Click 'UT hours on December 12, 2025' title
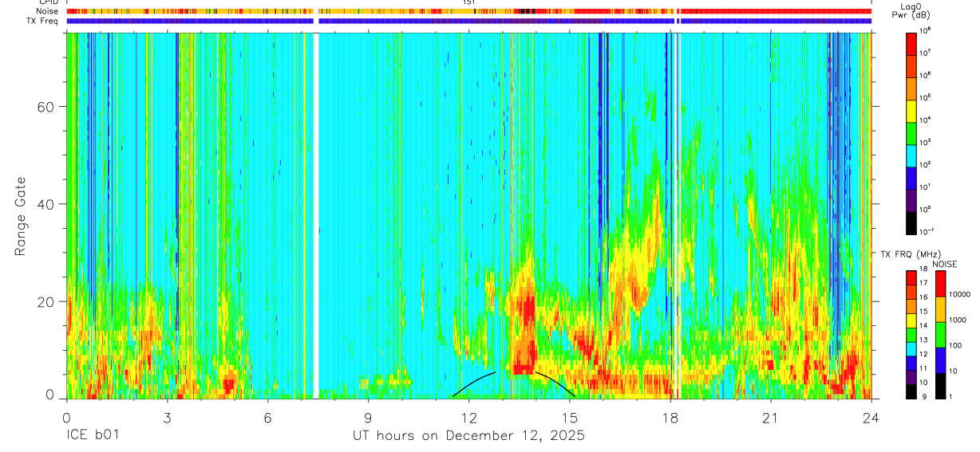The image size is (980, 452). 468,436
